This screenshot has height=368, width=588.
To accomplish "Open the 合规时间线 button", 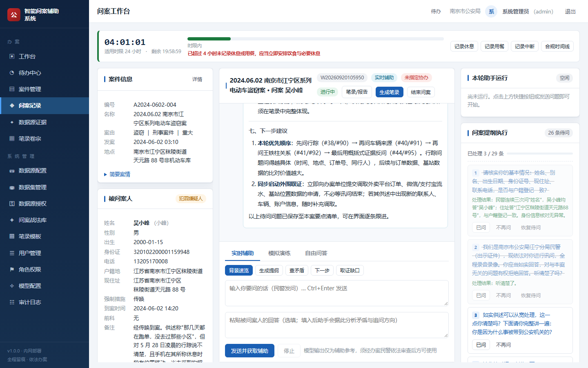I will (x=557, y=46).
